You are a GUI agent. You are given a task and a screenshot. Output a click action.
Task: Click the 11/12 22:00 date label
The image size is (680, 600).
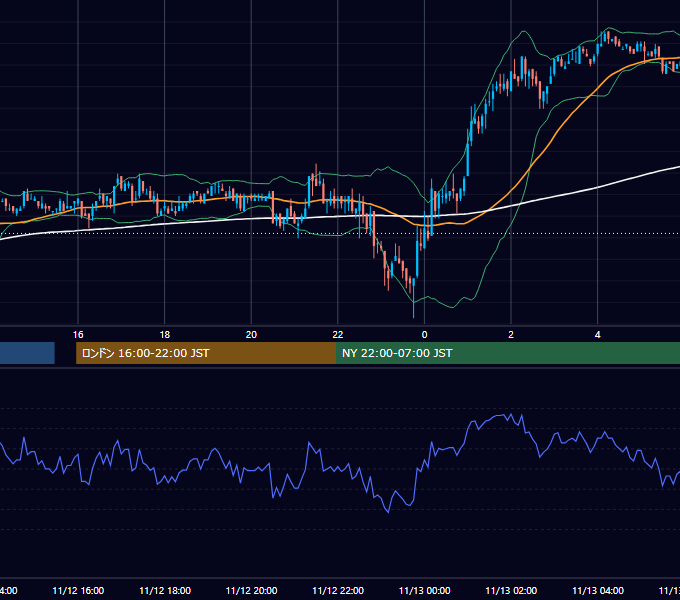[x=338, y=590]
